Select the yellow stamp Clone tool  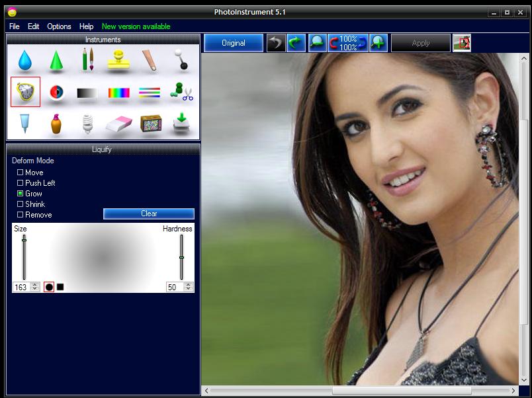click(118, 60)
